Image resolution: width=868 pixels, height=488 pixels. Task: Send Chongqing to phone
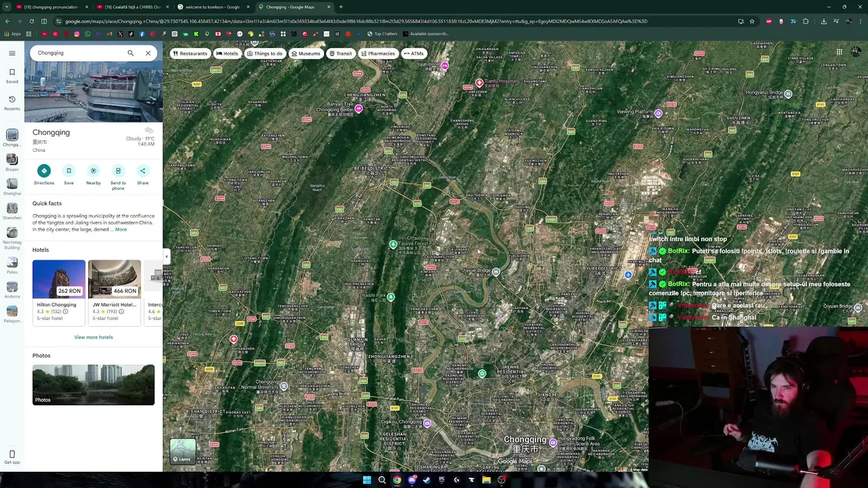click(118, 177)
